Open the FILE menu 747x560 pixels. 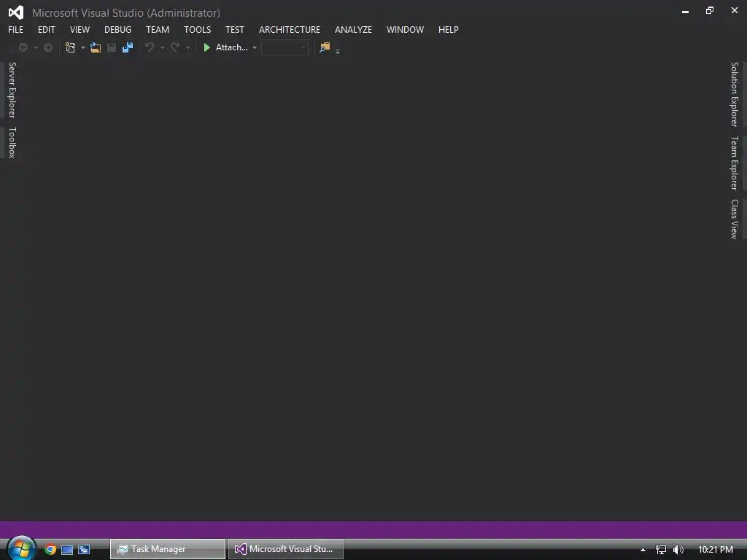click(x=16, y=29)
